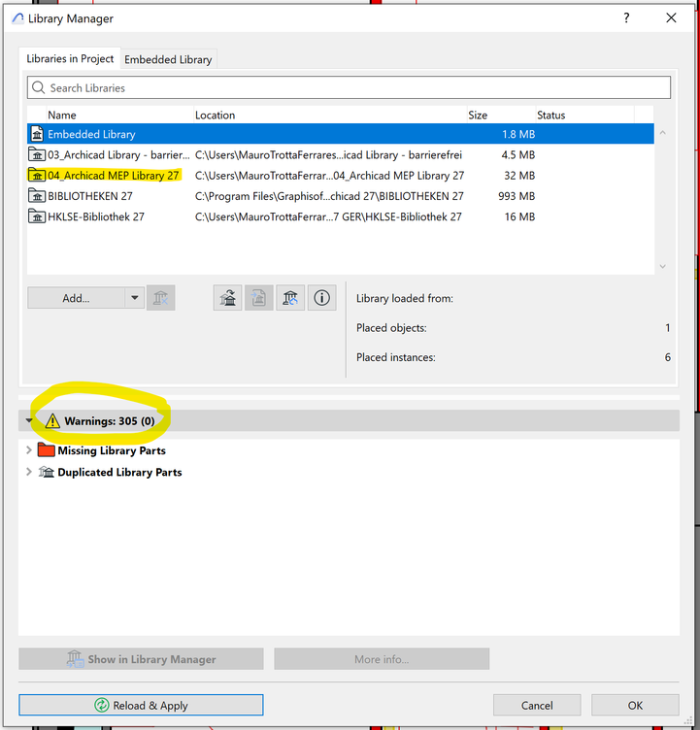Open library information via the info icon

321,297
